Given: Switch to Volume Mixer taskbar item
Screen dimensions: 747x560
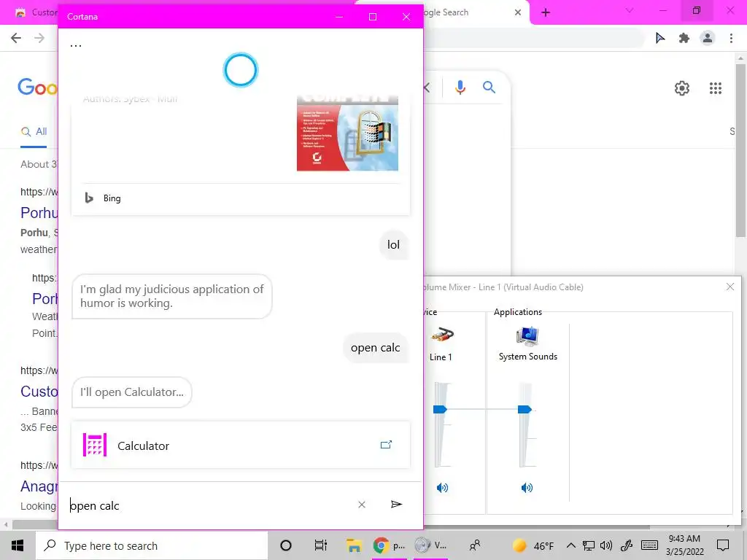Looking at the screenshot, I should pyautogui.click(x=430, y=545).
